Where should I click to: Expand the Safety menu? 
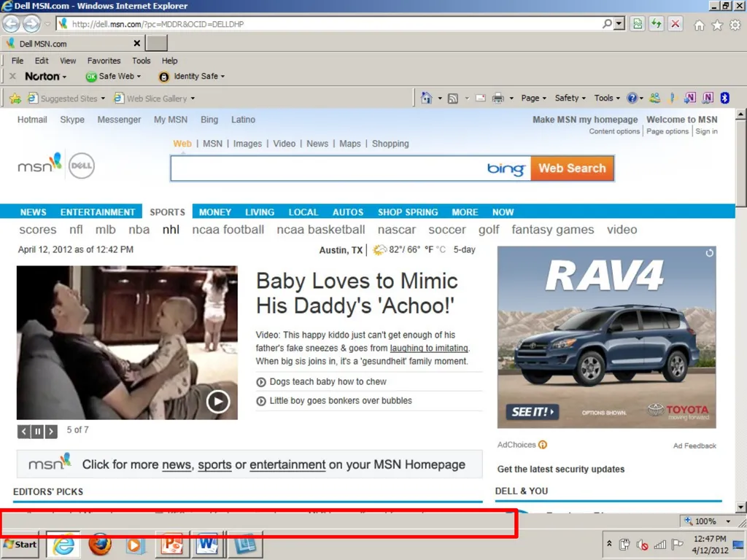tap(570, 98)
